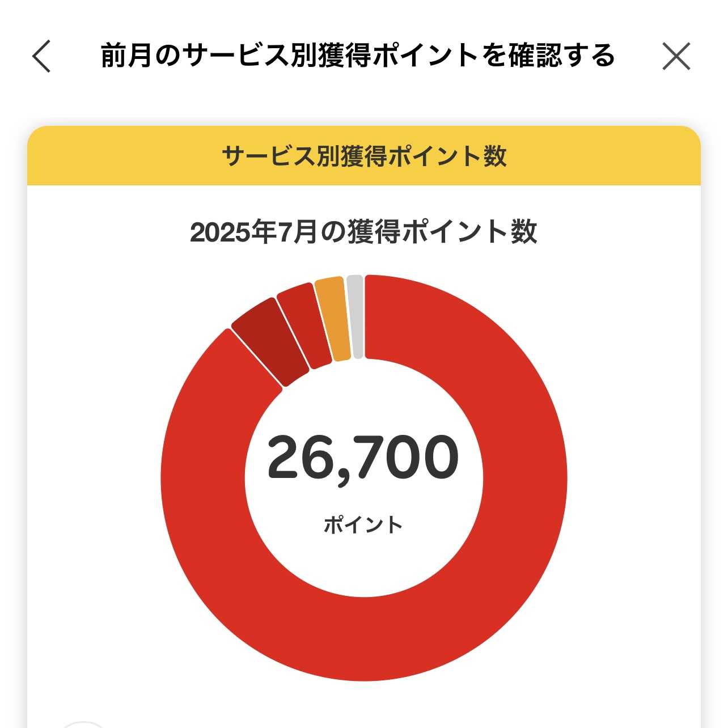The height and width of the screenshot is (728, 728).
Task: Tap the ポイント label under the total
Action: 363,525
